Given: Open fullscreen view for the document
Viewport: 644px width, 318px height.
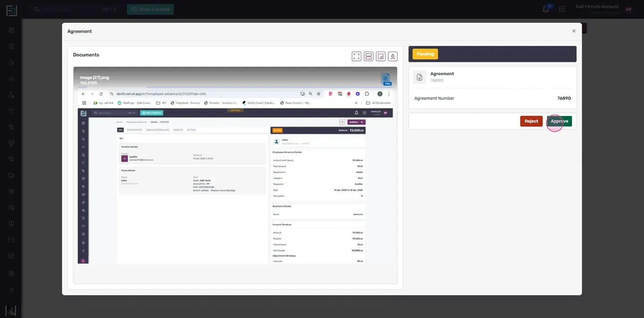Looking at the screenshot, I should 356,56.
